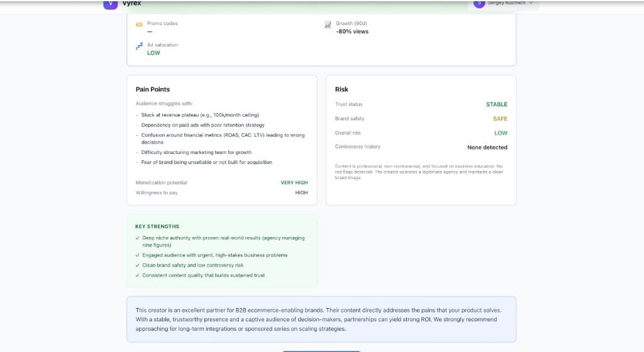Image resolution: width=644 pixels, height=352 pixels.
Task: Select the Brand safety SAFE value
Action: coord(500,119)
